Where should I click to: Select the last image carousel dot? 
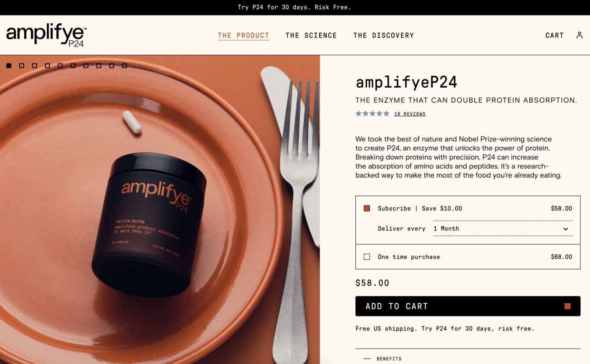(x=124, y=66)
